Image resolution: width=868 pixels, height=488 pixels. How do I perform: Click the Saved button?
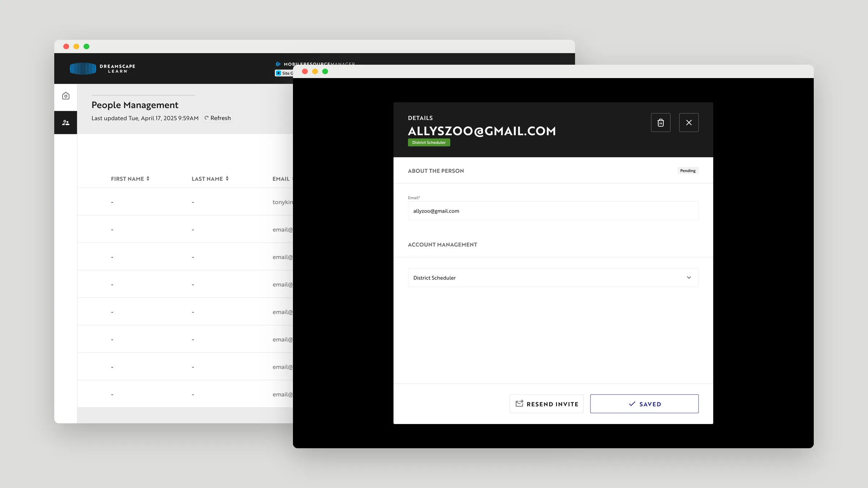point(644,404)
